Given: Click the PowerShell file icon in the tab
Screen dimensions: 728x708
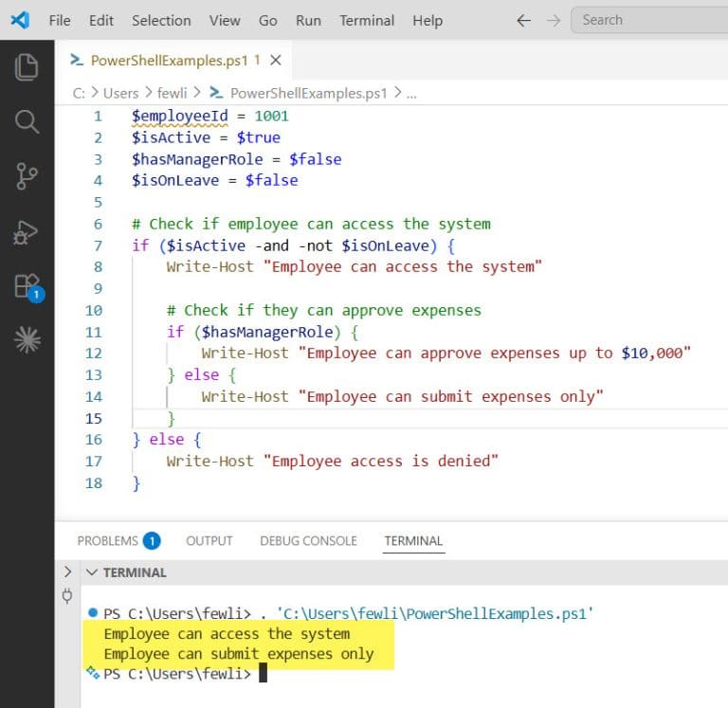Looking at the screenshot, I should pos(77,60).
